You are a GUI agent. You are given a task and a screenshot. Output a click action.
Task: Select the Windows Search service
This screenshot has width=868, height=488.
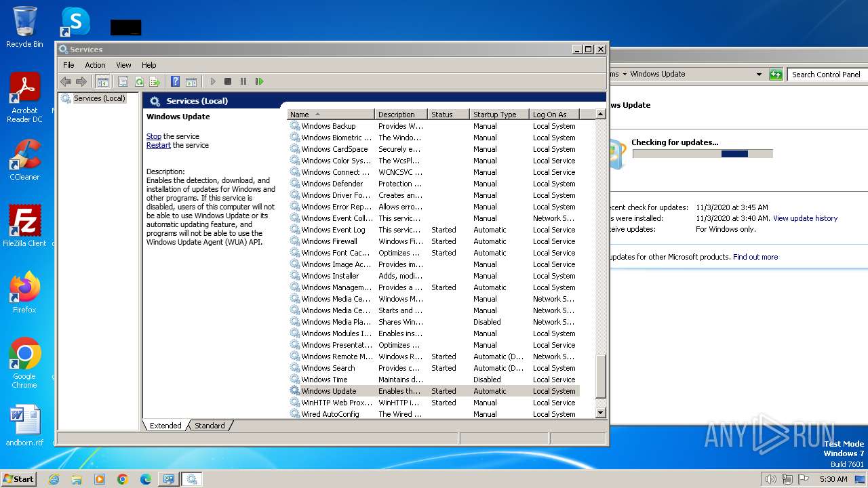434,368
